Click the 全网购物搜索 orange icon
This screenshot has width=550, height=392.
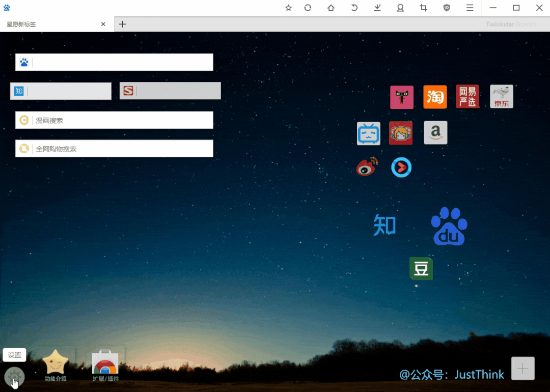(x=24, y=149)
